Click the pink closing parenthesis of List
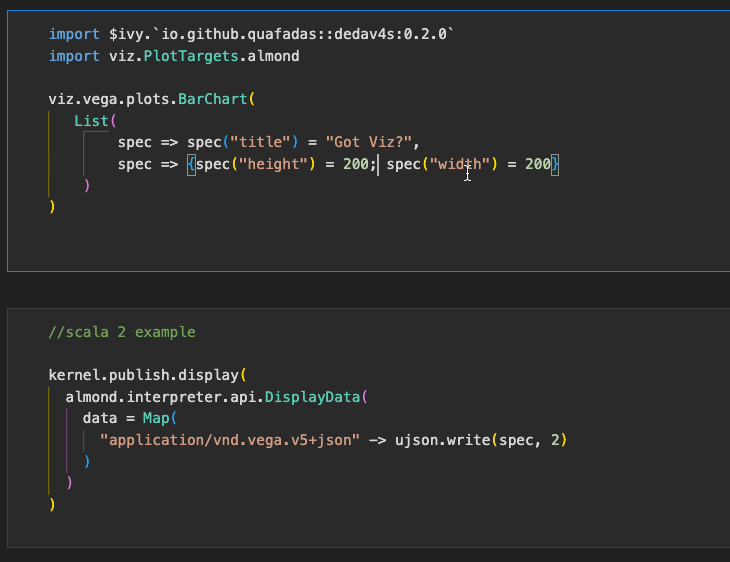 87,185
